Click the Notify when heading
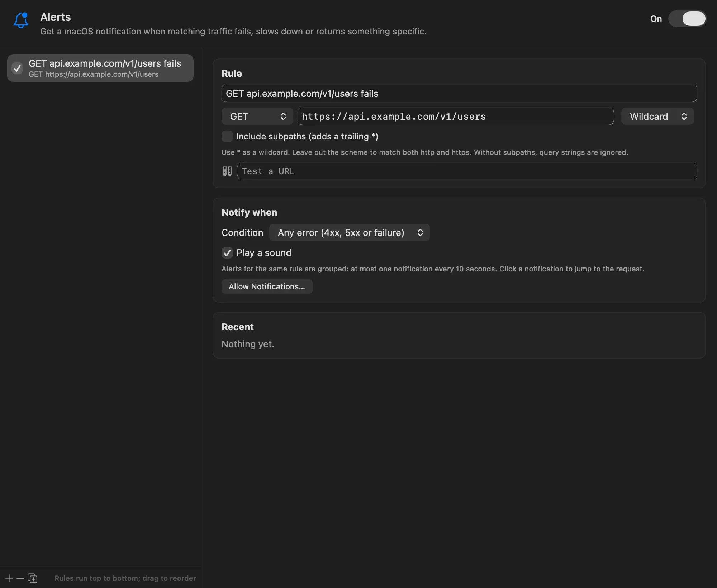The width and height of the screenshot is (717, 588). pos(250,213)
